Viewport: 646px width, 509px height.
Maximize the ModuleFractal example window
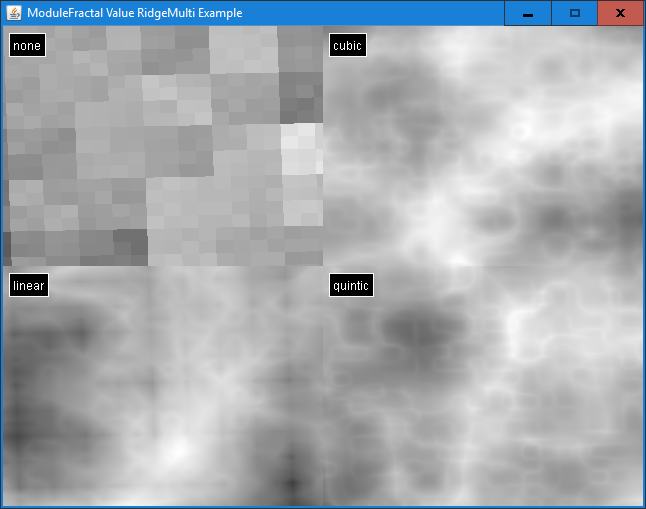point(574,13)
